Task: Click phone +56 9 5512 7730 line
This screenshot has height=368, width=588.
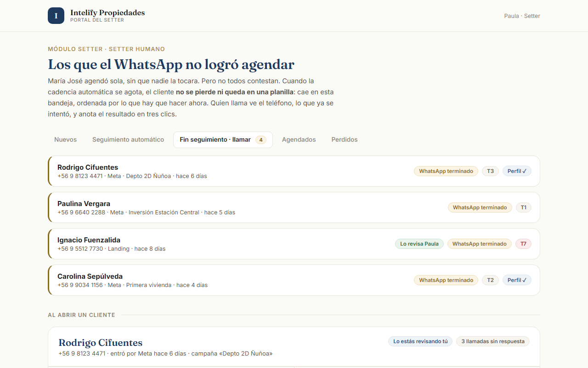Action: (x=111, y=249)
